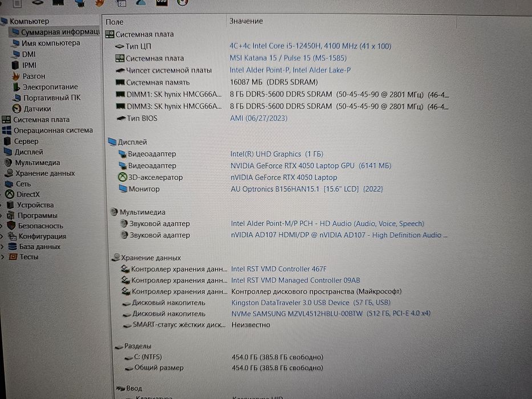The width and height of the screenshot is (532, 399).
Task: Click the Мультимедиа speaker icon in tree
Action: click(x=9, y=162)
